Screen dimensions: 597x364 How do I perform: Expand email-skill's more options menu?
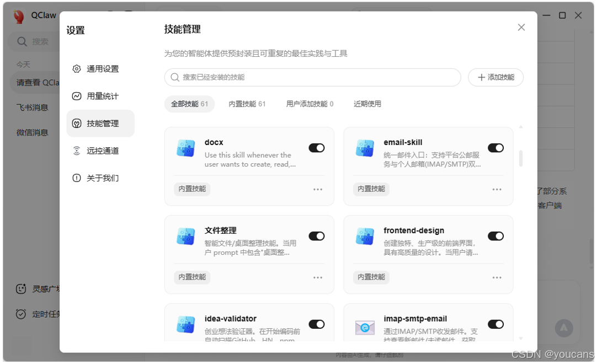pyautogui.click(x=497, y=189)
